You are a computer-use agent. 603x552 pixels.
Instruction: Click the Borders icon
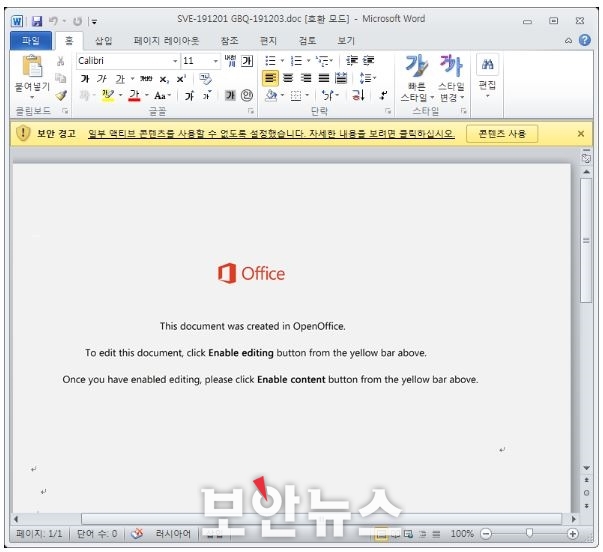(296, 95)
